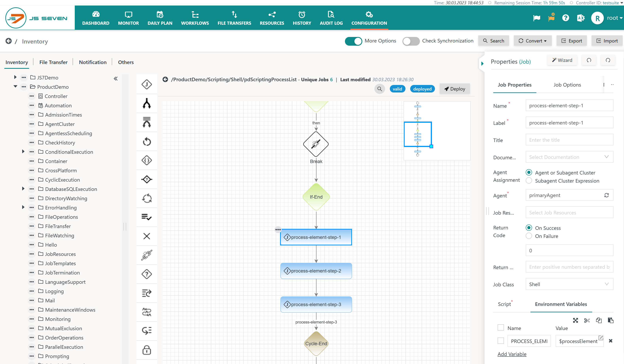Screen dimensions: 624x364
Task: Collapse the inventory tree panel
Action: coord(116,79)
